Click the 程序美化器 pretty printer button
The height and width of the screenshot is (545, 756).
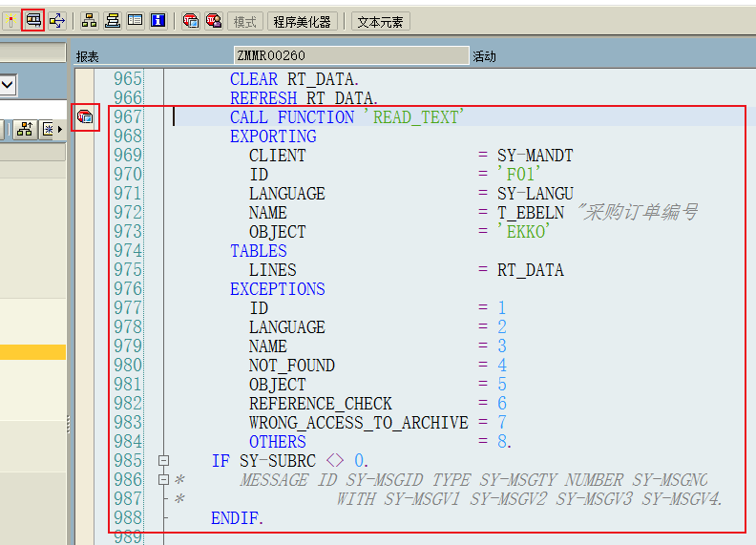tap(302, 22)
